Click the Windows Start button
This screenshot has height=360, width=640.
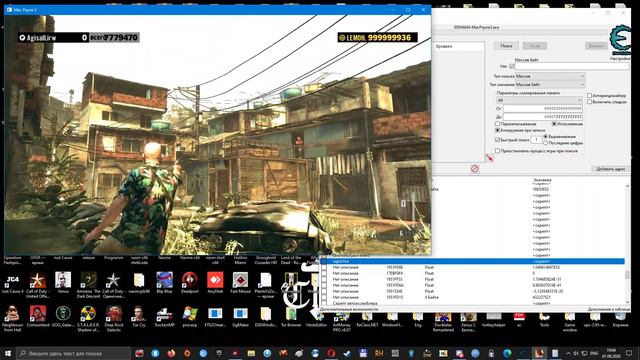[x=8, y=353]
